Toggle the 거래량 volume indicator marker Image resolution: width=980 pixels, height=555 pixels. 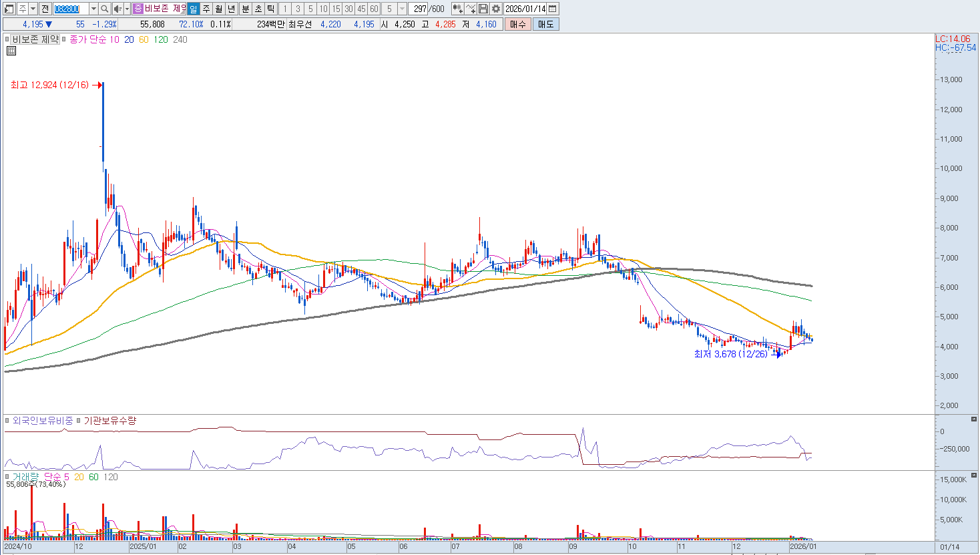(7, 477)
